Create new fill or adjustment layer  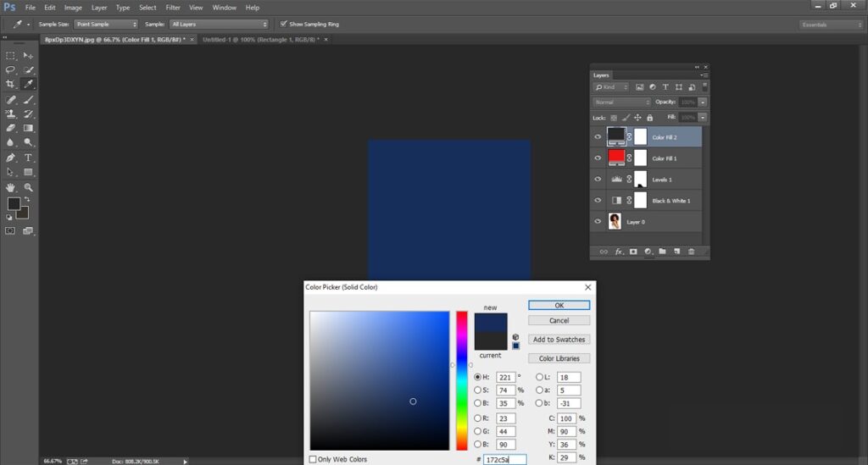tap(648, 252)
